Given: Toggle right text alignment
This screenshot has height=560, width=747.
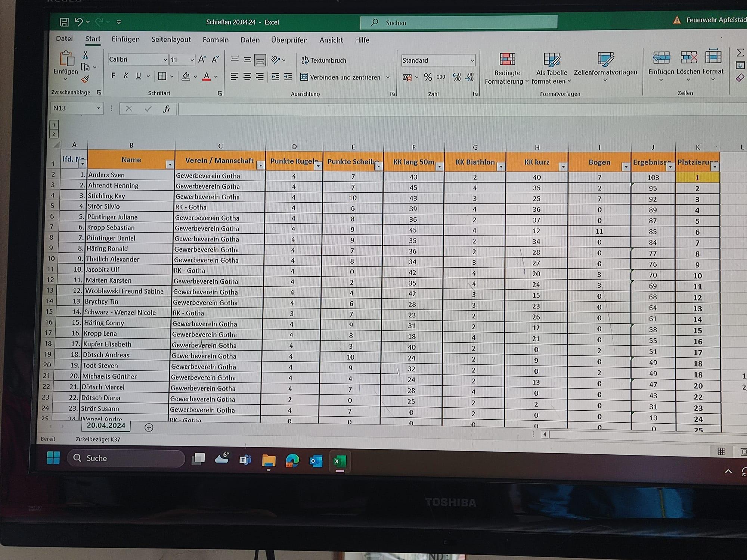Looking at the screenshot, I should [x=260, y=77].
